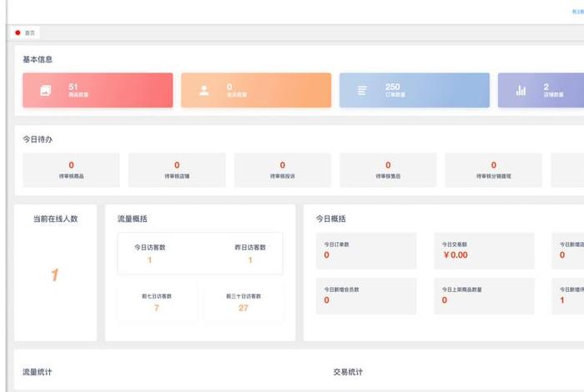The height and width of the screenshot is (392, 584).
Task: Click the person icon on the orange card
Action: (204, 90)
